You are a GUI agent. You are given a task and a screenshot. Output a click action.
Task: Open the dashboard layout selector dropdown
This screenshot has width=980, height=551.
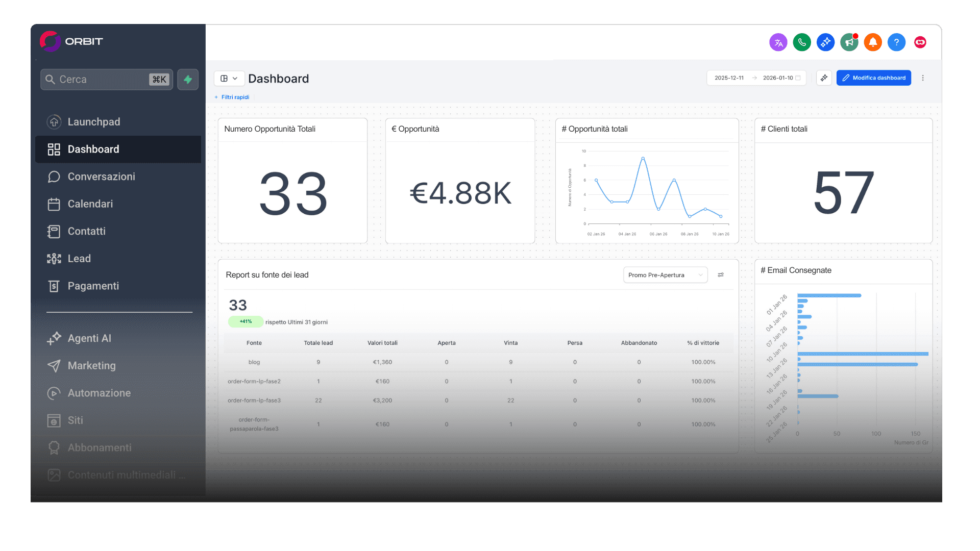click(x=229, y=79)
